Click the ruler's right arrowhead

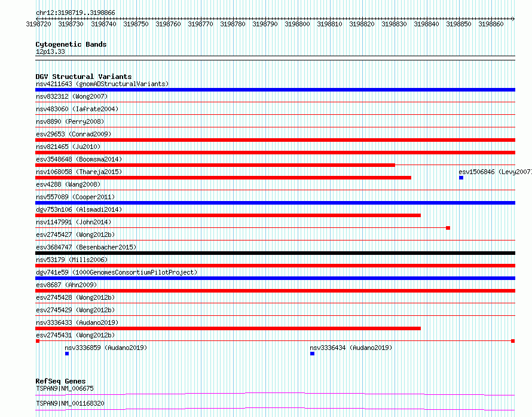(x=513, y=19)
